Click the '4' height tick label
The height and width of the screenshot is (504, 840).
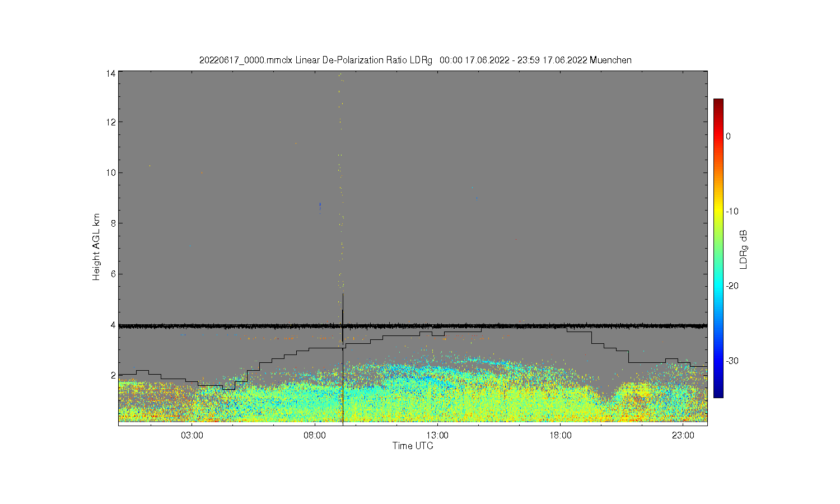tap(113, 325)
